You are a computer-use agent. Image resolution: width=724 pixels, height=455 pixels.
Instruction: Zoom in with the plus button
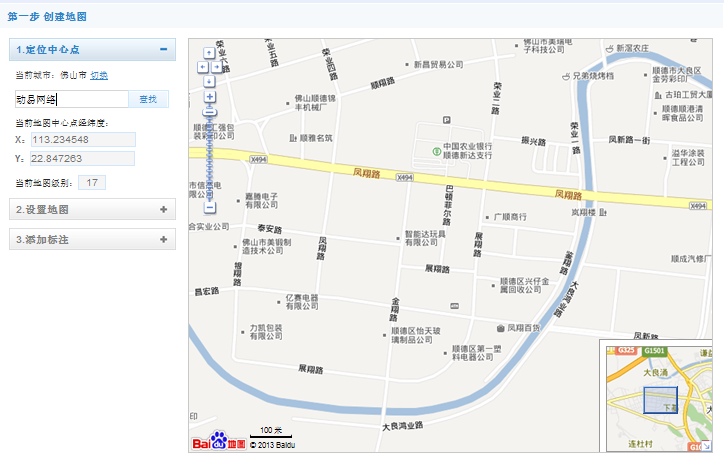point(209,98)
